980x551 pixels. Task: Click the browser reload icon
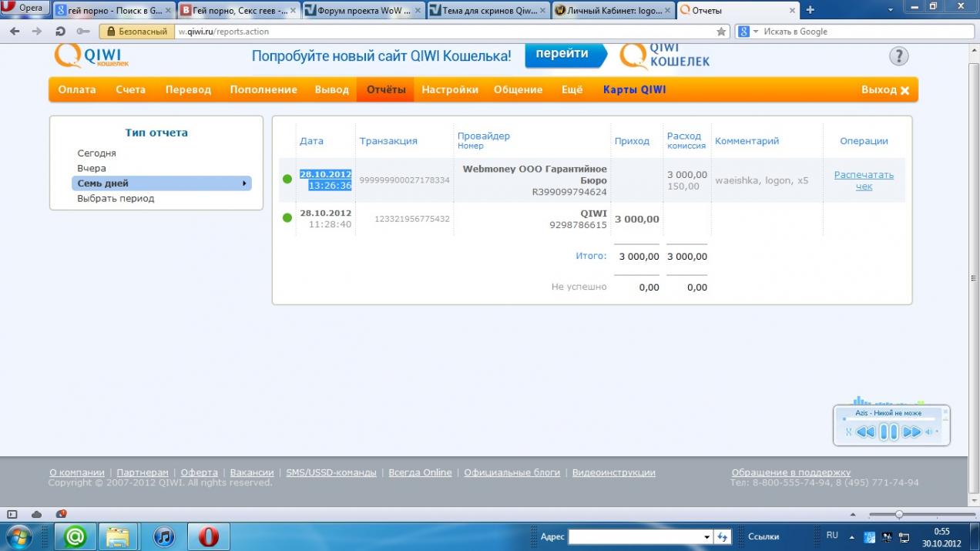[x=60, y=32]
